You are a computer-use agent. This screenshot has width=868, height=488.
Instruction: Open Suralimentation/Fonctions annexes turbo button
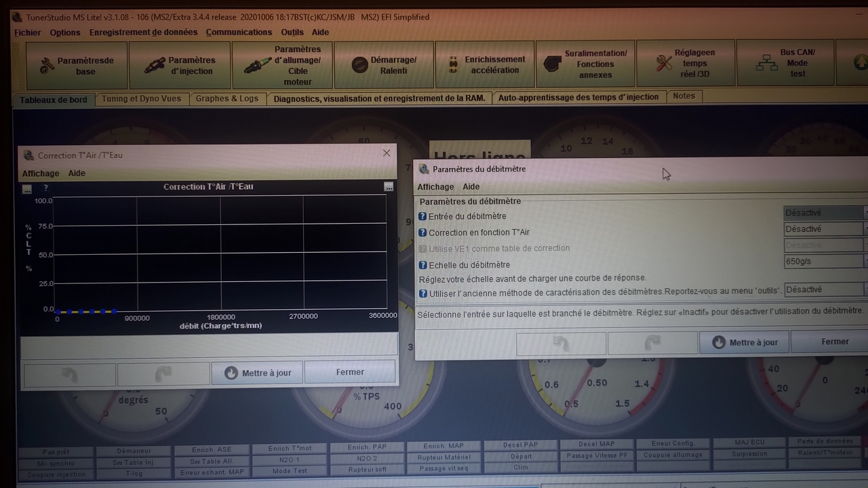586,64
